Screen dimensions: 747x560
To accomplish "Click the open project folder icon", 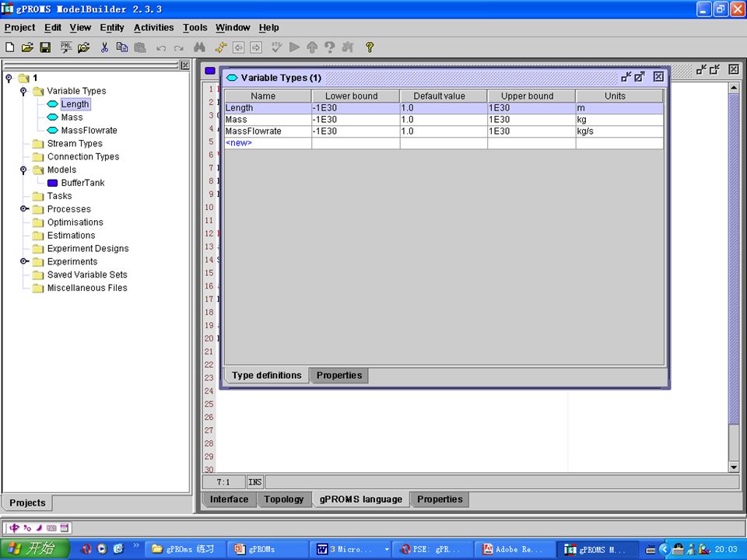I will pos(27,47).
